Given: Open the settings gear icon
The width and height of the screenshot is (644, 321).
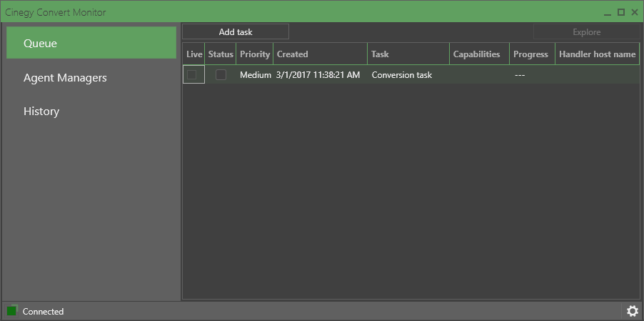Looking at the screenshot, I should 633,311.
